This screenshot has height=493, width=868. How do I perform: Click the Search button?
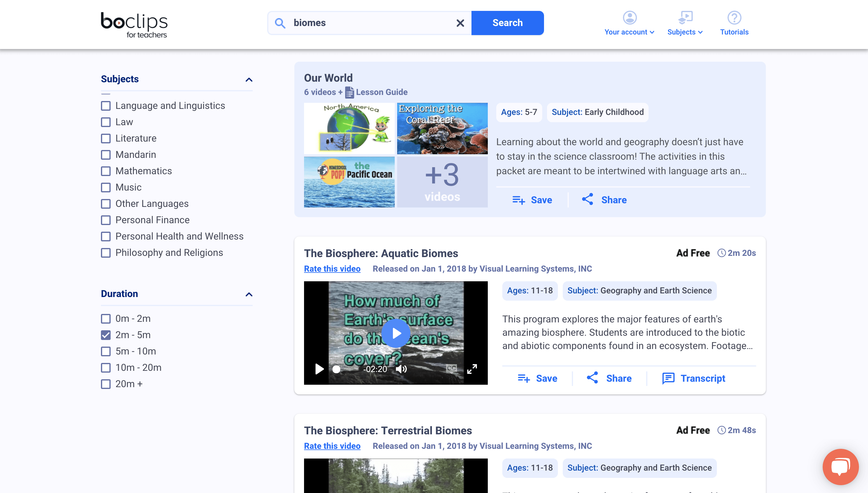tap(507, 23)
